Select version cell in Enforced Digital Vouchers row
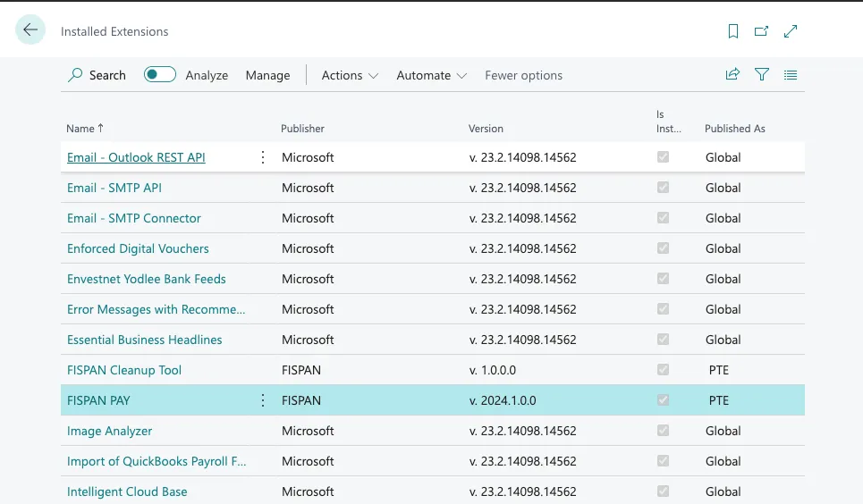 (x=523, y=248)
